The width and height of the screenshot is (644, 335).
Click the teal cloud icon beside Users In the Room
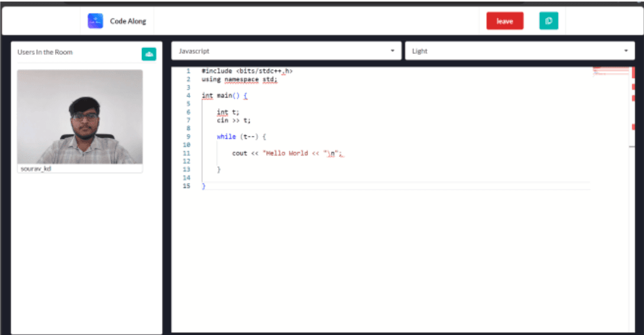[148, 54]
